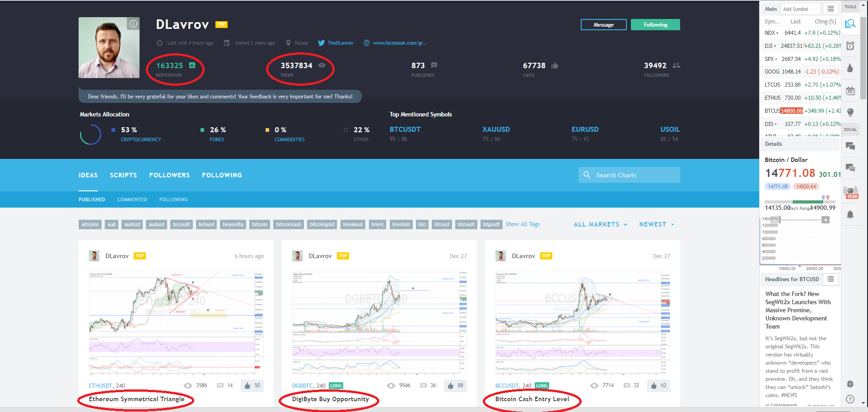This screenshot has height=412, width=868.
Task: Click the search magnifier in Search Charts
Action: pyautogui.click(x=587, y=175)
